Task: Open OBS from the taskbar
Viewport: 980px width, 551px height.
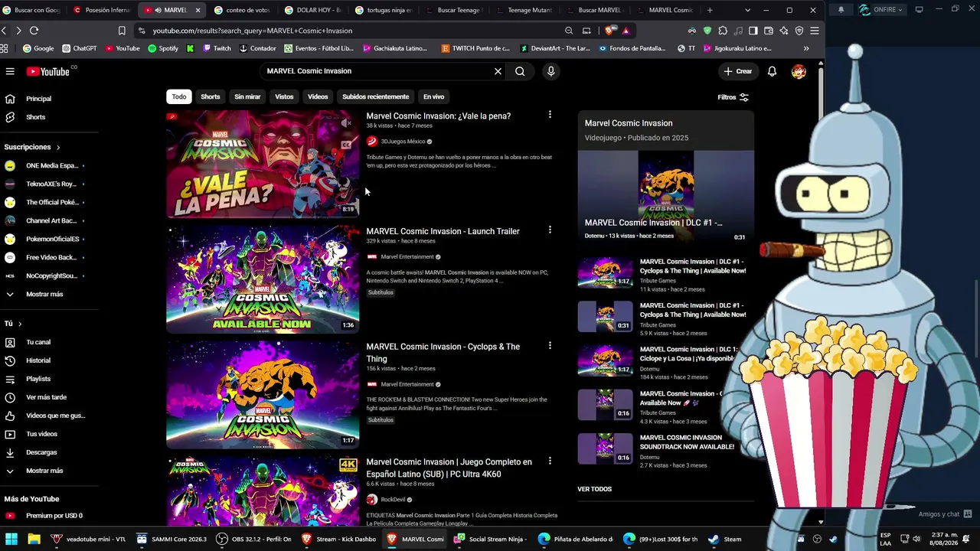Action: coord(254,539)
